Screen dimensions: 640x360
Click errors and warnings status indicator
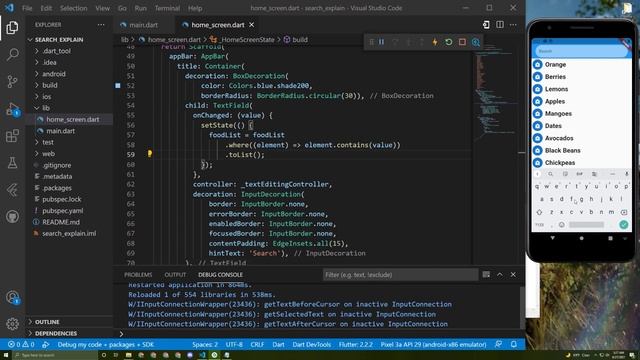(x=21, y=344)
